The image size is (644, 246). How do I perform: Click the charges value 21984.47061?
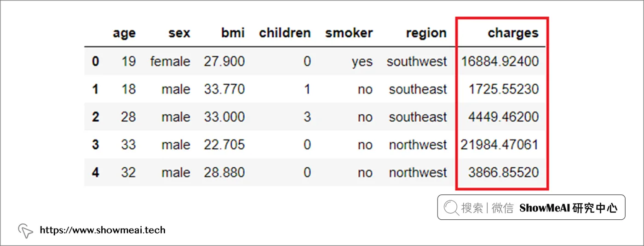click(500, 145)
